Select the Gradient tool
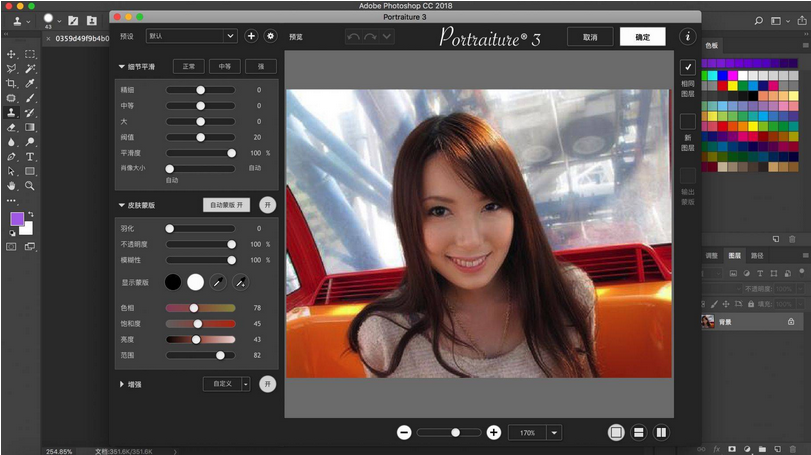The height and width of the screenshot is (455, 811). coord(30,127)
